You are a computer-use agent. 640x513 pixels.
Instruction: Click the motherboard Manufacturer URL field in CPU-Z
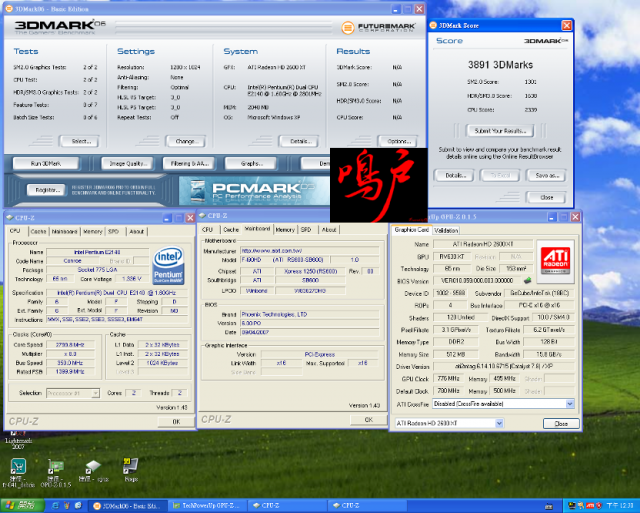coord(309,251)
